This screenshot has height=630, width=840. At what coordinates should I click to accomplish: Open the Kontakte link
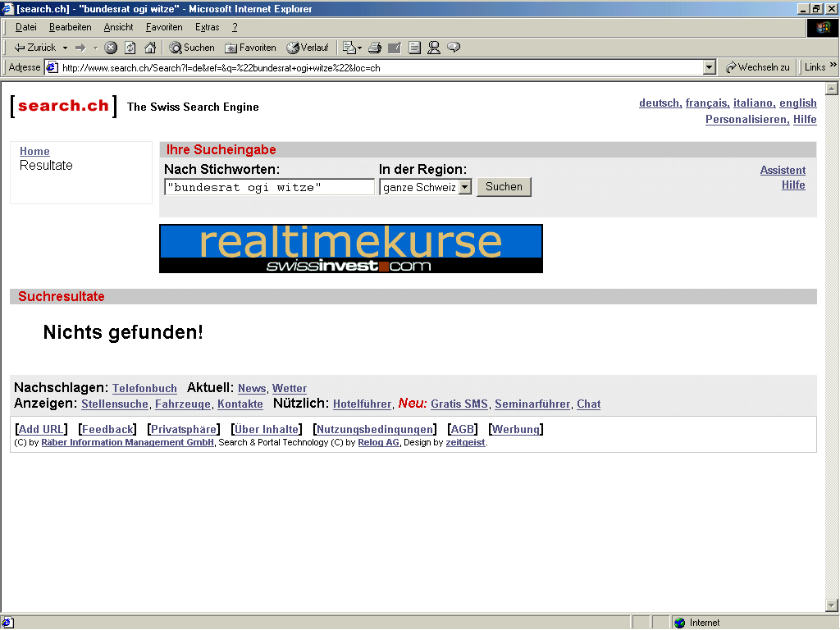tap(240, 404)
